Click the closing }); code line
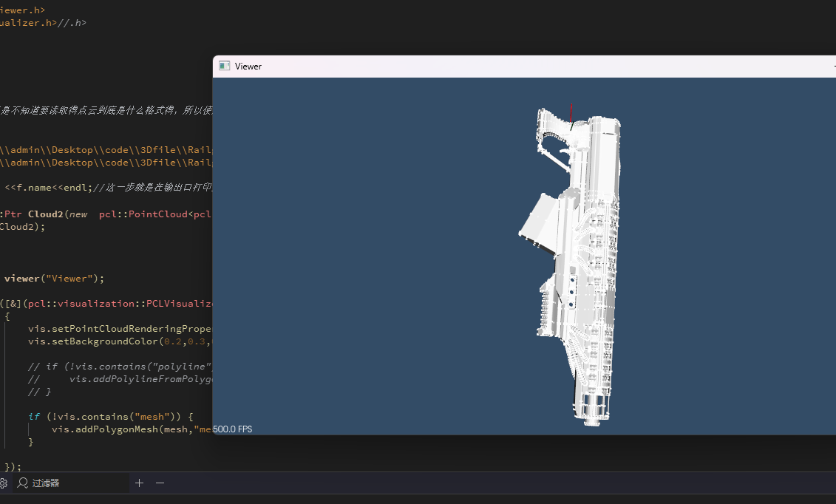 coord(13,467)
